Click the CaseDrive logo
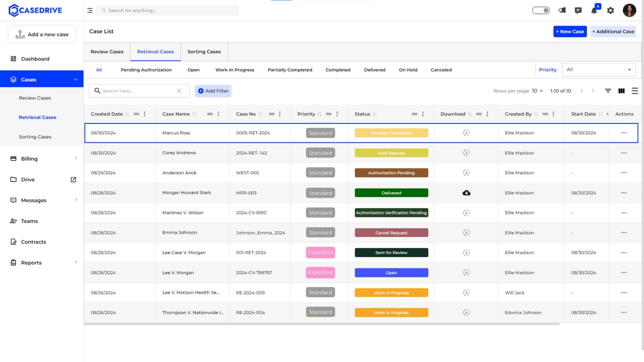The width and height of the screenshot is (644, 362). 35,10
